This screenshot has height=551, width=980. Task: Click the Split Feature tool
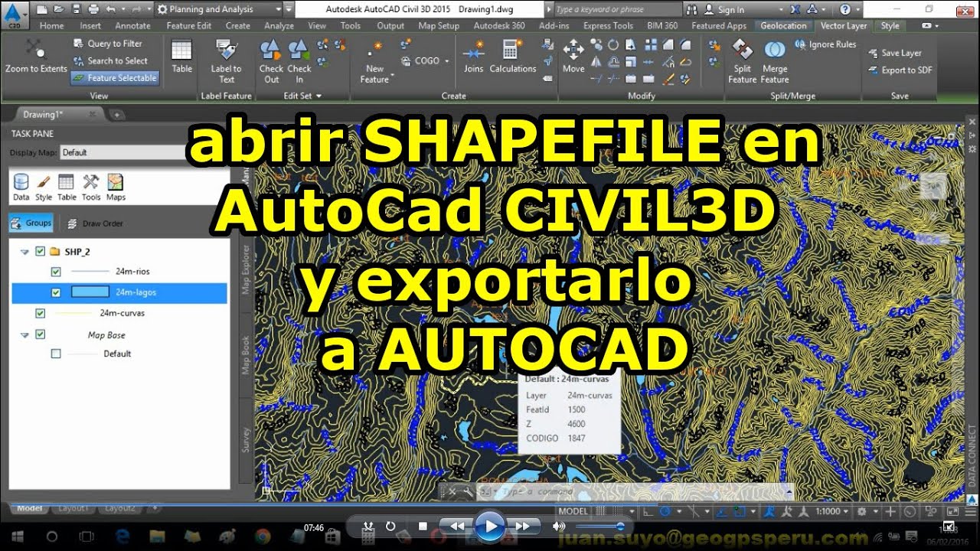point(742,61)
